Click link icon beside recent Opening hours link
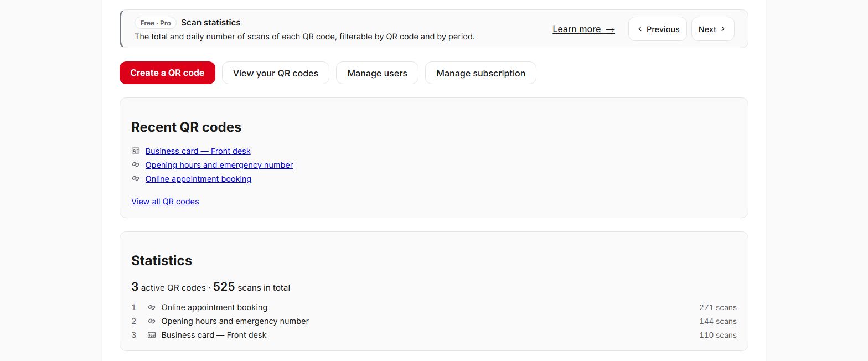Image resolution: width=868 pixels, height=361 pixels. [136, 164]
